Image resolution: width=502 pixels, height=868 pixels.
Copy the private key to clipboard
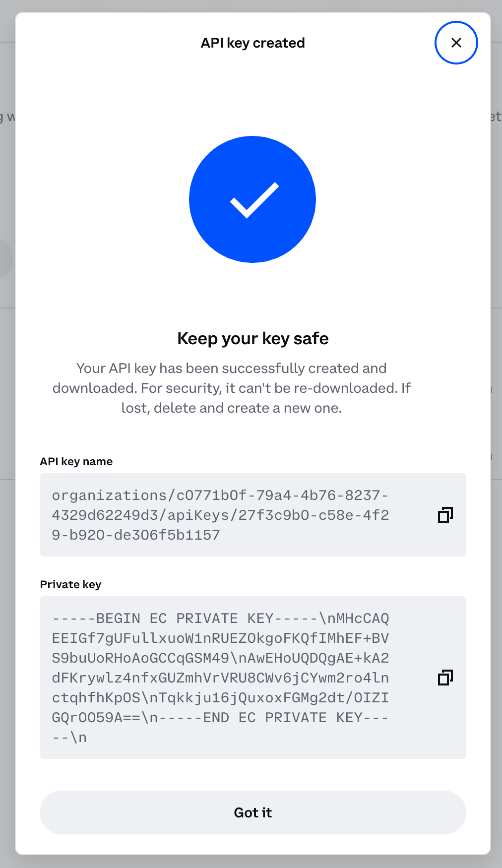coord(445,678)
